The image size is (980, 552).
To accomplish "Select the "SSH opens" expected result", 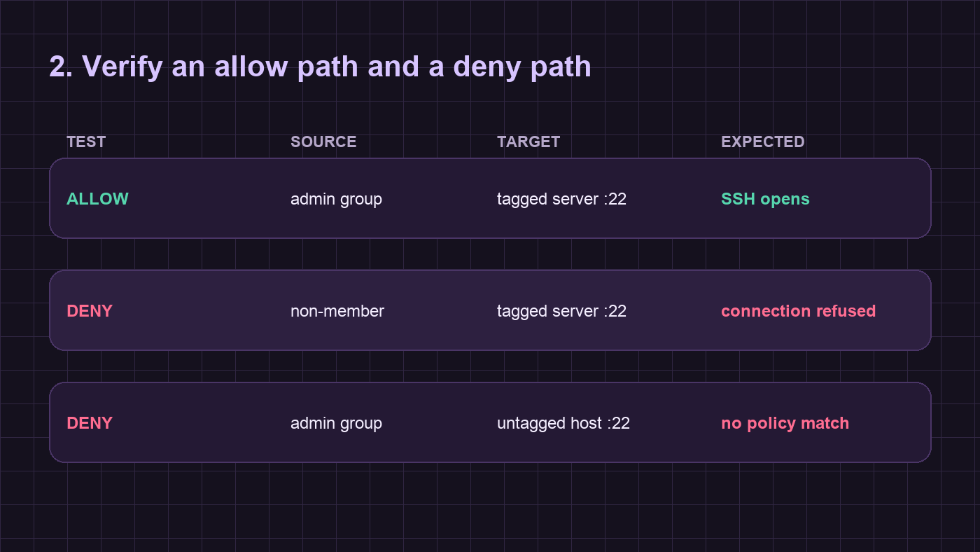I will 765,200.
